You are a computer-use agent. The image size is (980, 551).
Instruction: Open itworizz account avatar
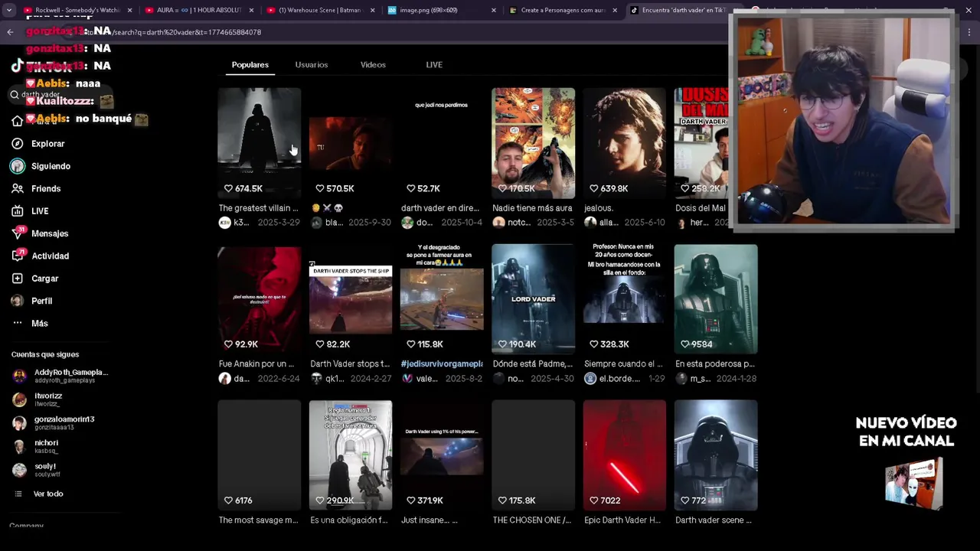click(x=19, y=399)
